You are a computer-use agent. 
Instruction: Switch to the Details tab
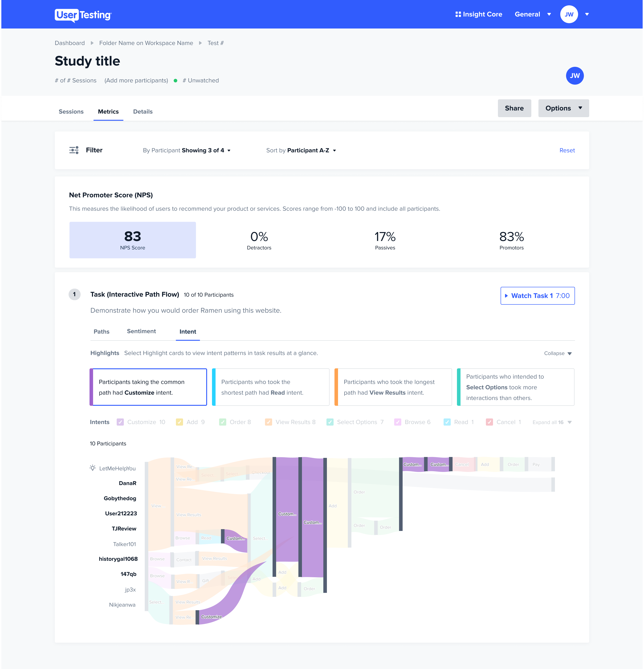pyautogui.click(x=143, y=112)
